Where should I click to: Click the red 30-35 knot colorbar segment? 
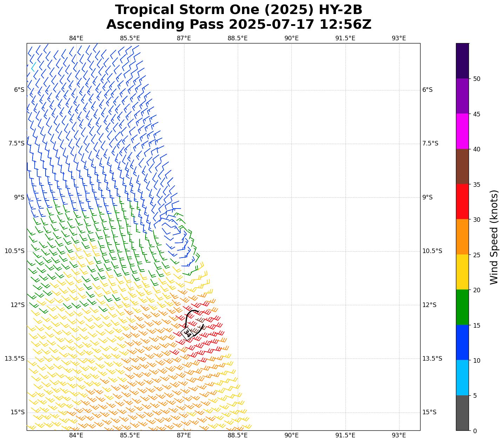coord(462,202)
